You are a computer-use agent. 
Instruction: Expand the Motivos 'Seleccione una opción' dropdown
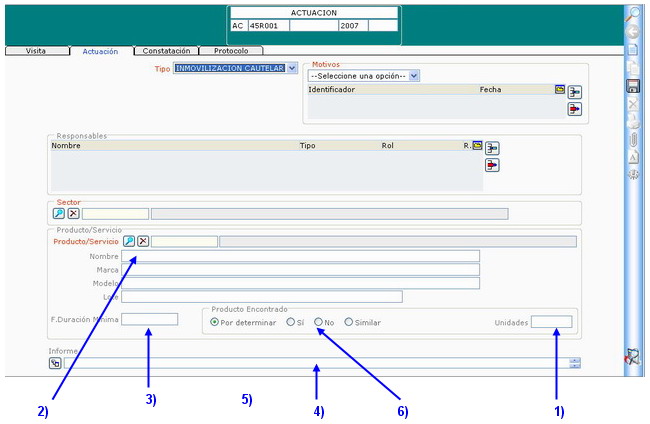coord(364,75)
